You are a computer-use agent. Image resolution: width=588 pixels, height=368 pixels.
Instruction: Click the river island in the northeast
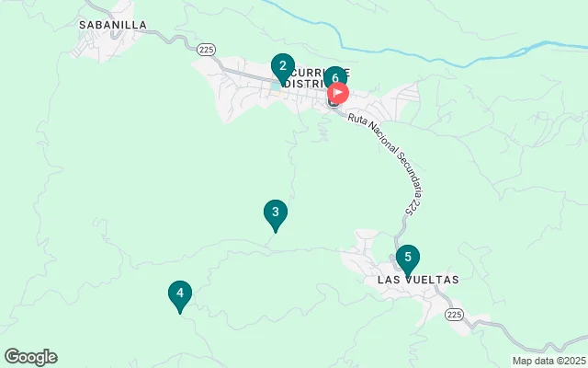coord(519,52)
